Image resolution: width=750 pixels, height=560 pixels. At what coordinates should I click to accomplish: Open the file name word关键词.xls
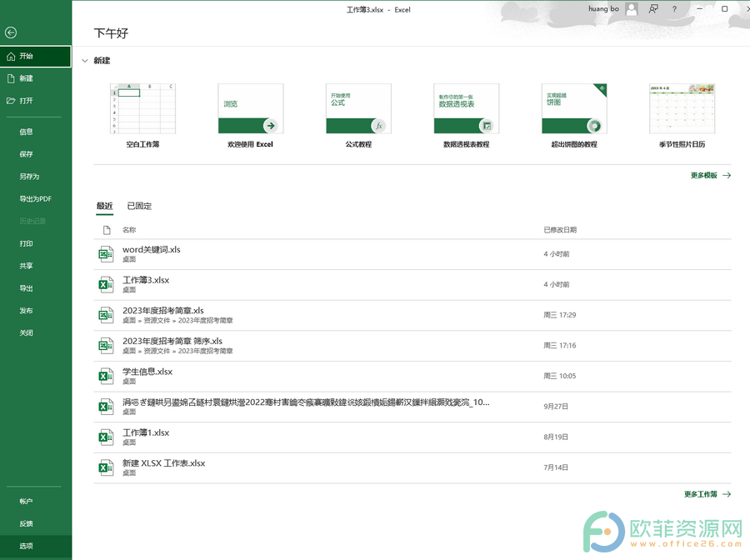pyautogui.click(x=152, y=250)
